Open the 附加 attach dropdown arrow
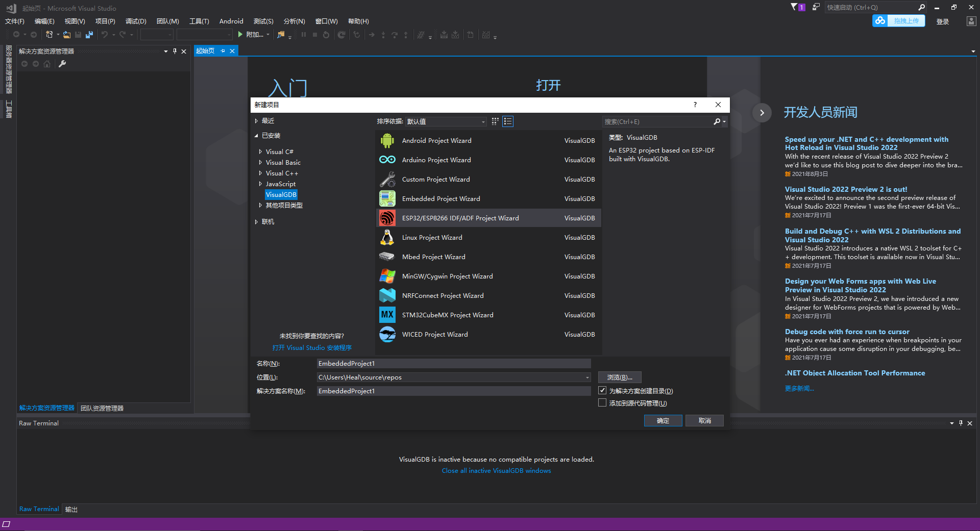Screen dimensions: 980x531 pos(268,35)
